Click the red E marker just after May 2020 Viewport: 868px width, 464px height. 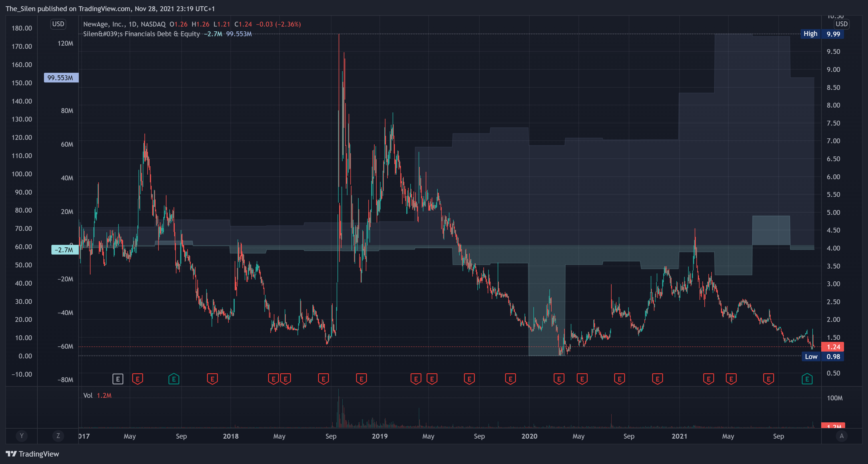582,379
